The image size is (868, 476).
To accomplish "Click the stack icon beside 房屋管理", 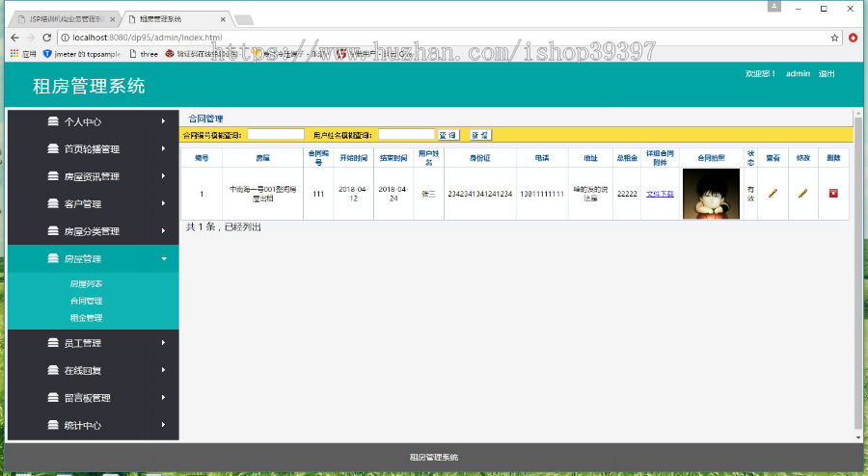I will coord(53,258).
